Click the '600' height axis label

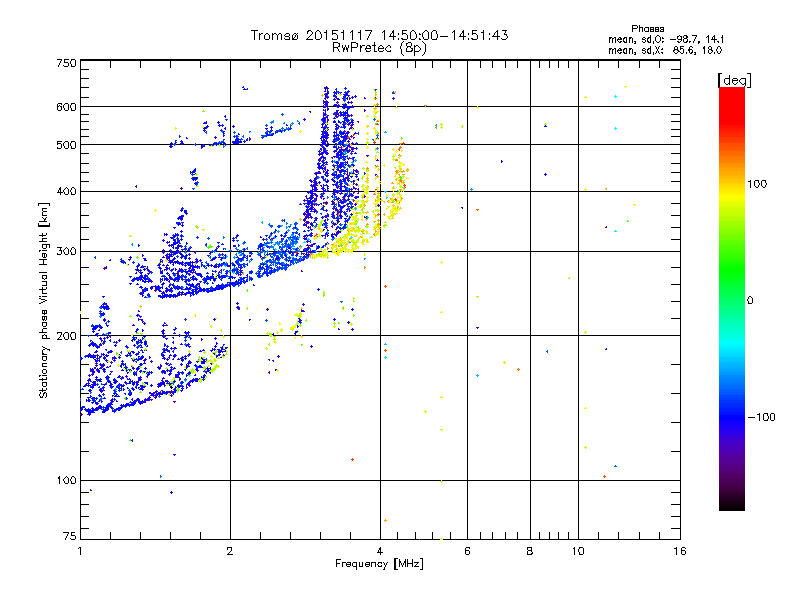[66, 107]
